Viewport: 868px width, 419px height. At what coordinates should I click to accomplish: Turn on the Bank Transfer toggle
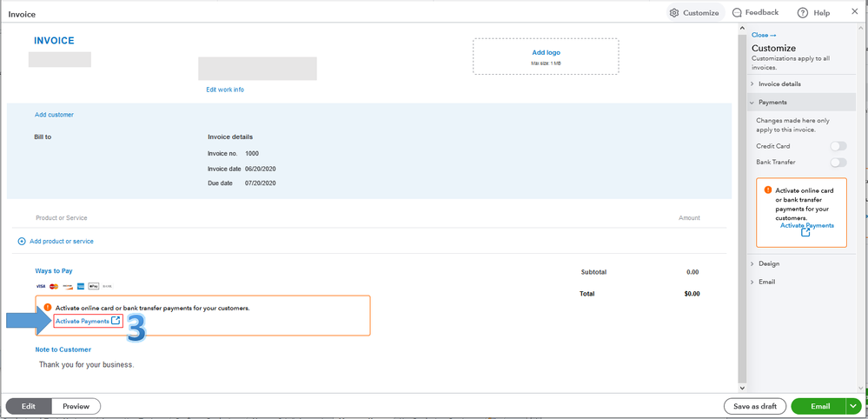838,162
